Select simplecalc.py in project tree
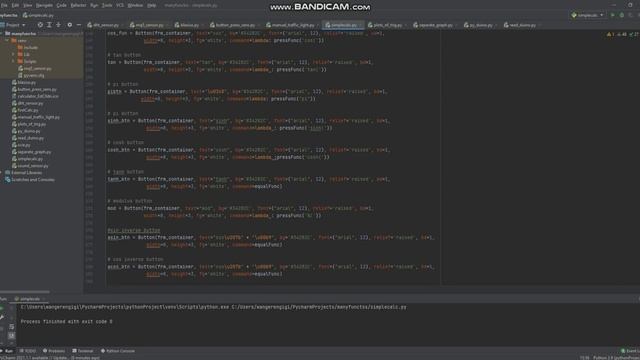This screenshot has width=640, height=360. (x=27, y=159)
